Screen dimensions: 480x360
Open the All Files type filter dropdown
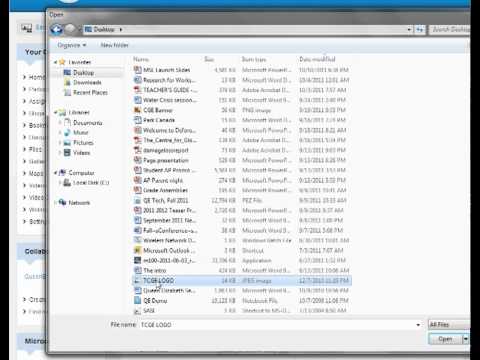pos(449,324)
